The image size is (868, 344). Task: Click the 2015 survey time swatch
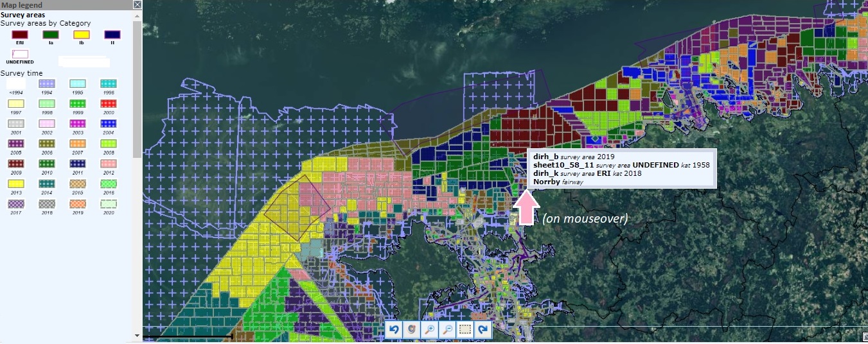pyautogui.click(x=78, y=183)
